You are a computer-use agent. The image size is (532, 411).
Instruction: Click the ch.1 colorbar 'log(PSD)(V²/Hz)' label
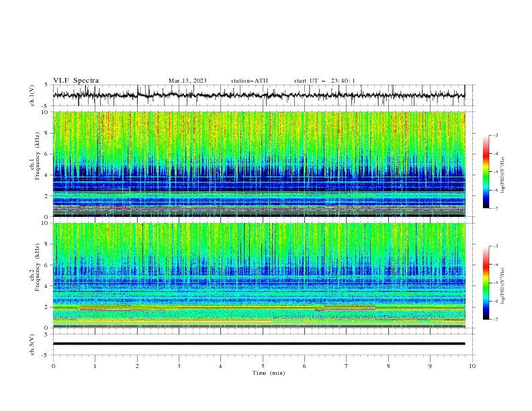coord(503,175)
